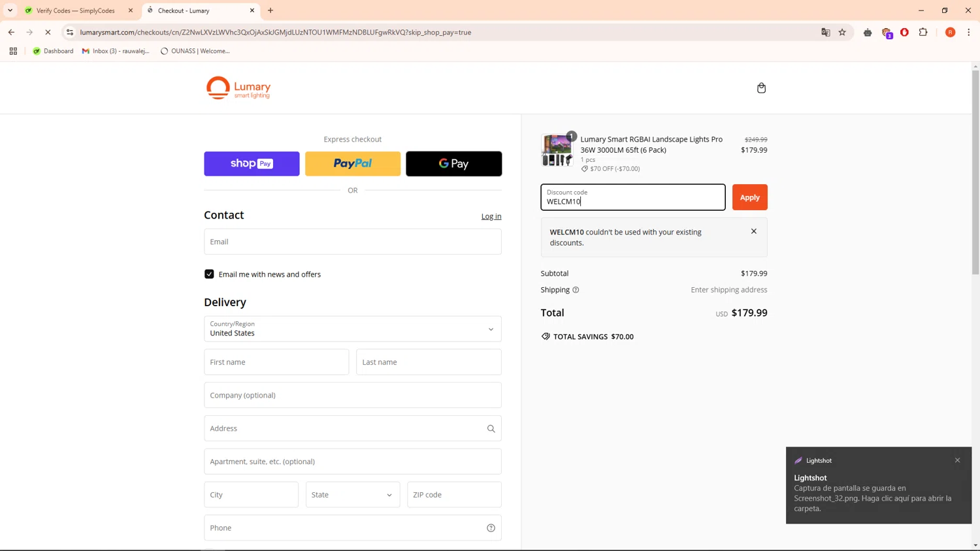Viewport: 980px width, 551px height.
Task: Open the shopping bag cart icon
Action: pyautogui.click(x=761, y=88)
